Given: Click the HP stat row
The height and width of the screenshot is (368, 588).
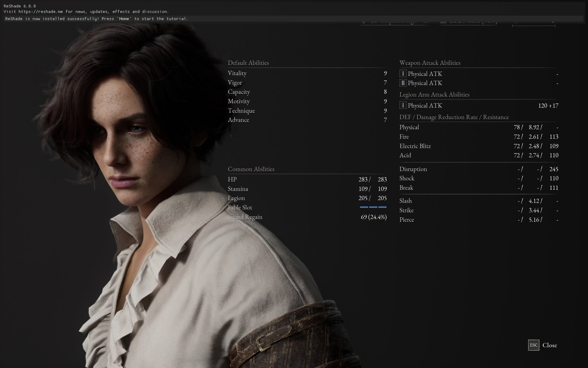Looking at the screenshot, I should coord(307,179).
